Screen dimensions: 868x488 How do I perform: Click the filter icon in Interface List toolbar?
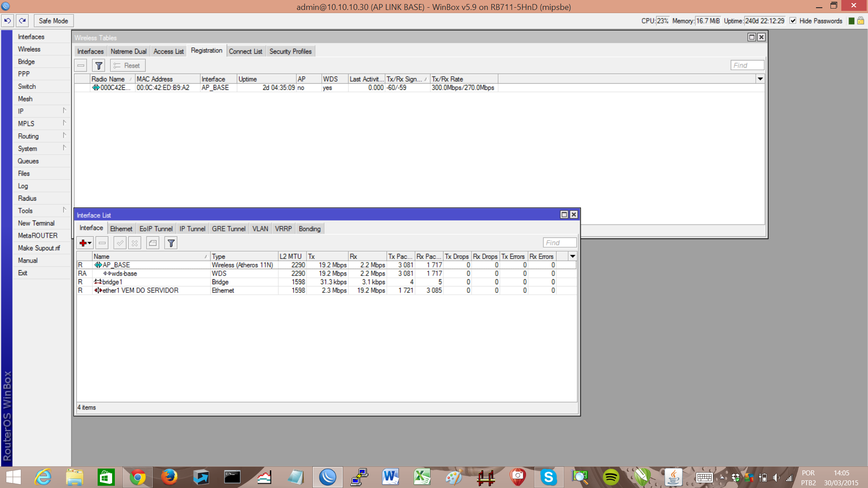[x=171, y=243]
